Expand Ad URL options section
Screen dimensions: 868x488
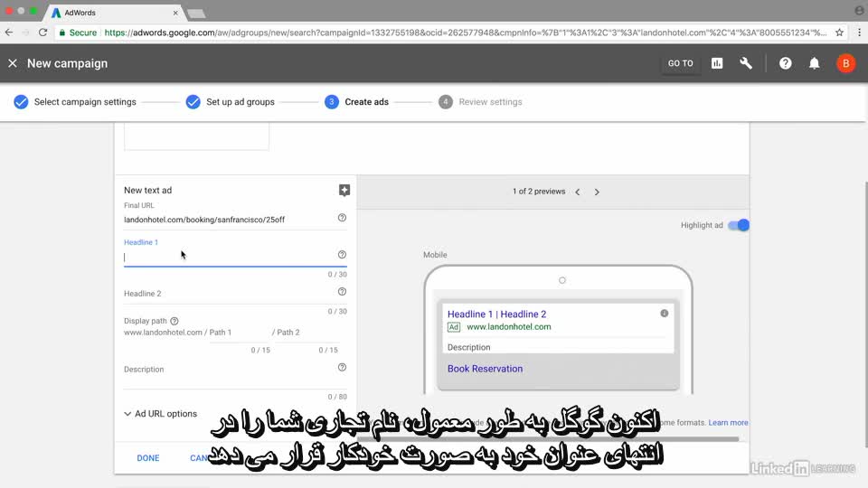160,414
